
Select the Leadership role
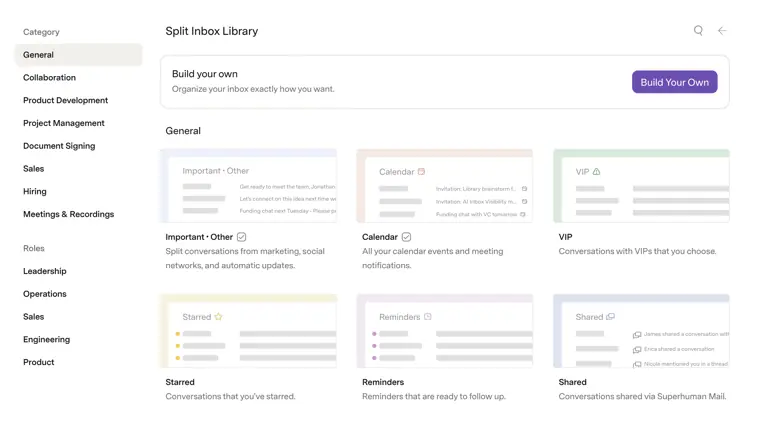point(45,271)
